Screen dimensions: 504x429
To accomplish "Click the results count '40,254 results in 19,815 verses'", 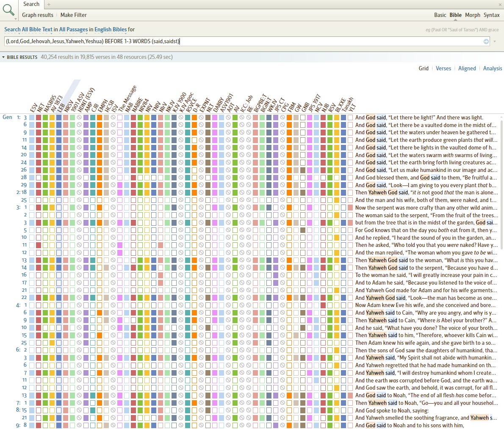I will coord(107,57).
